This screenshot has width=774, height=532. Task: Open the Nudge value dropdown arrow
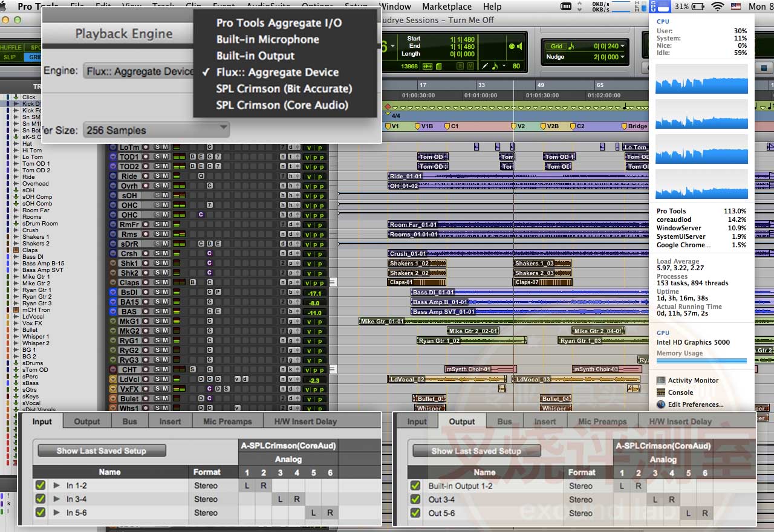(x=622, y=57)
